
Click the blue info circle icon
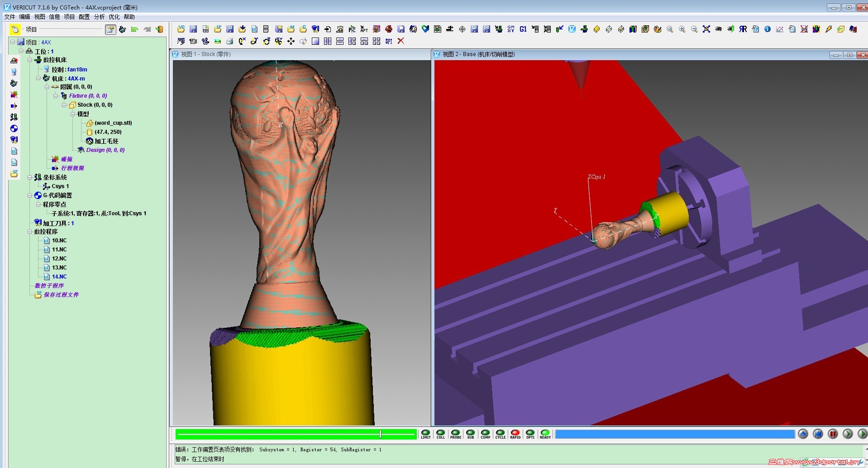tap(768, 29)
